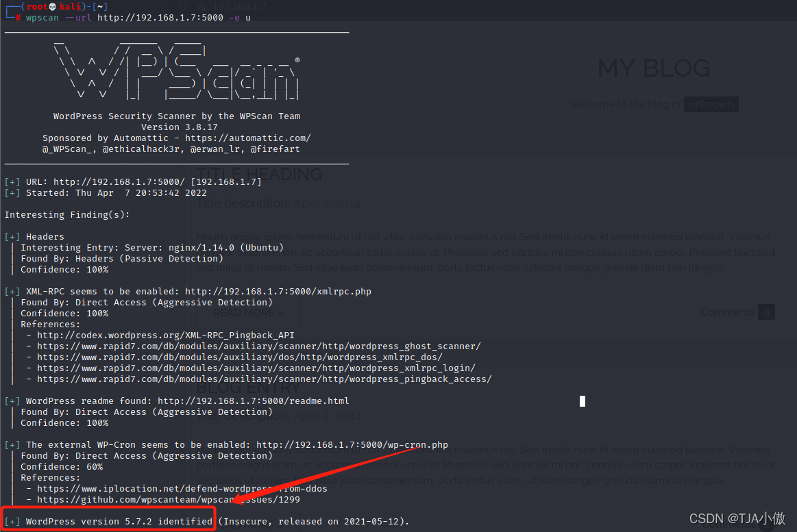Click 'WordPress version 5.7.2 identified' text

[x=119, y=521]
